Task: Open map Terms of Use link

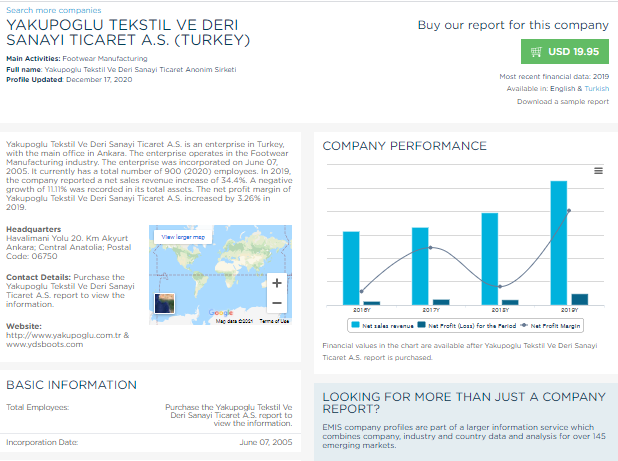Action: 274,320
